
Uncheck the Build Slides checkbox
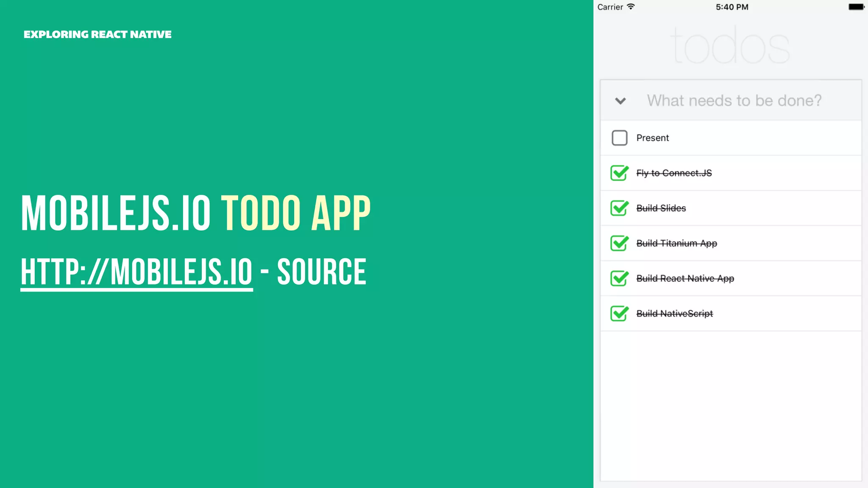(619, 208)
